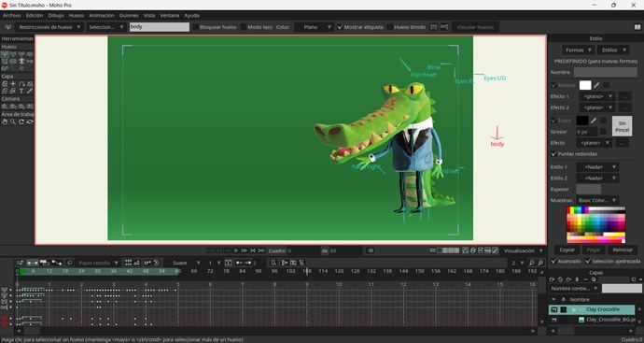Screen dimensions: 644x343
Task: Open the Formas dropdown in Estilo panel
Action: click(x=579, y=50)
